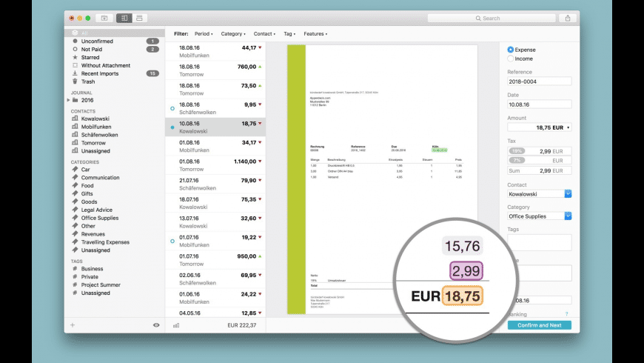The width and height of the screenshot is (644, 363).
Task: Toggle the 7% tax rate pill
Action: [x=517, y=160]
